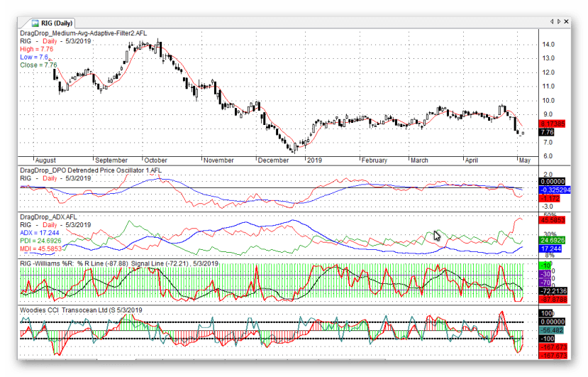
Task: Click the 'MDI = 45.5853' legend text
Action: [41, 248]
